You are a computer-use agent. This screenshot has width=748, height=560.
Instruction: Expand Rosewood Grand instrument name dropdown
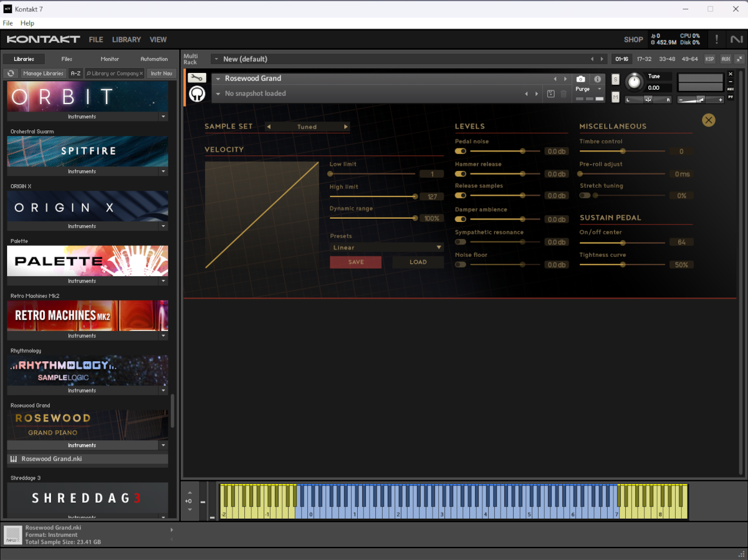pyautogui.click(x=218, y=79)
